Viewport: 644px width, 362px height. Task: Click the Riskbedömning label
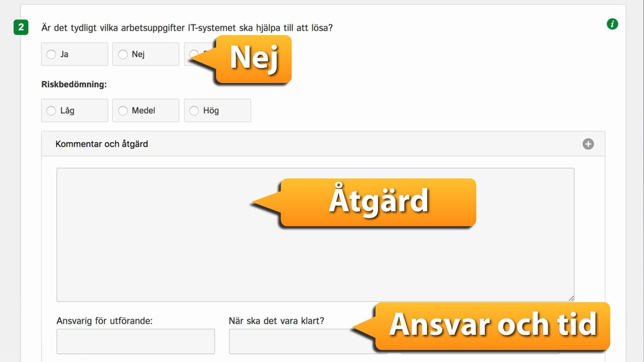click(x=74, y=84)
